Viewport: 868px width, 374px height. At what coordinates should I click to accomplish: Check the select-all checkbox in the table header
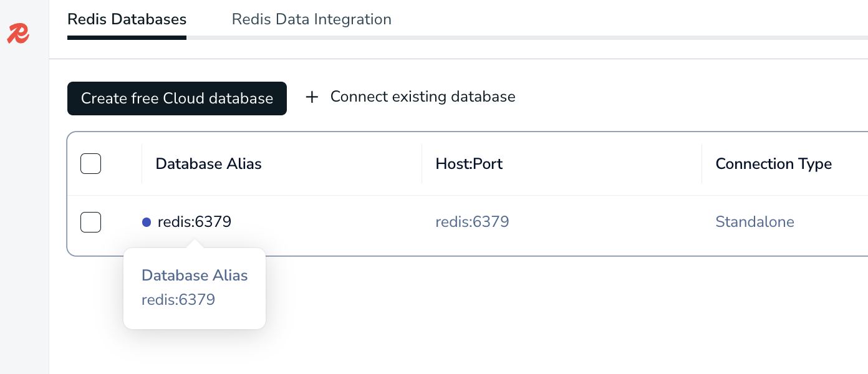point(90,163)
